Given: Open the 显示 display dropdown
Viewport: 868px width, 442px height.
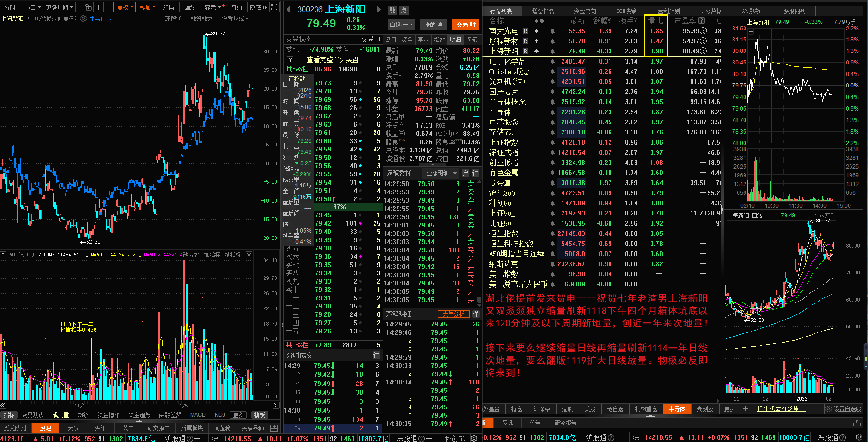Looking at the screenshot, I should 214,7.
